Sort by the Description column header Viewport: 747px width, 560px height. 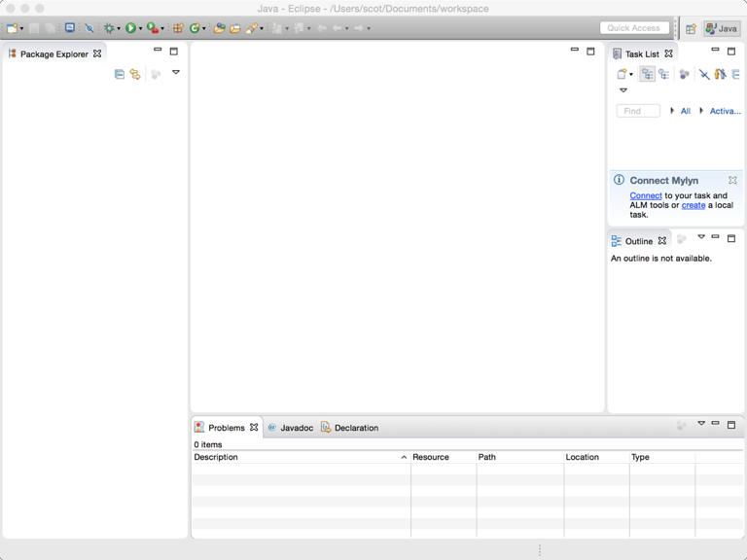pos(302,457)
